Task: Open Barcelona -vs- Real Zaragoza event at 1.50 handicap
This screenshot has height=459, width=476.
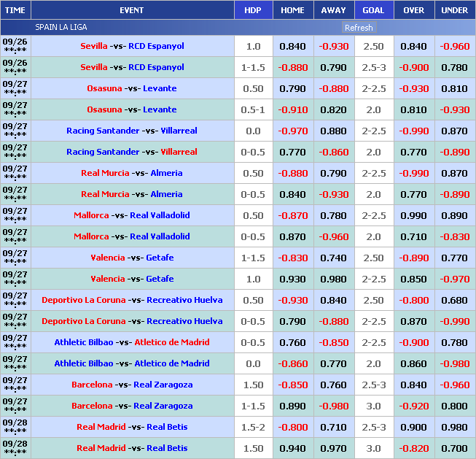Action: coord(132,385)
